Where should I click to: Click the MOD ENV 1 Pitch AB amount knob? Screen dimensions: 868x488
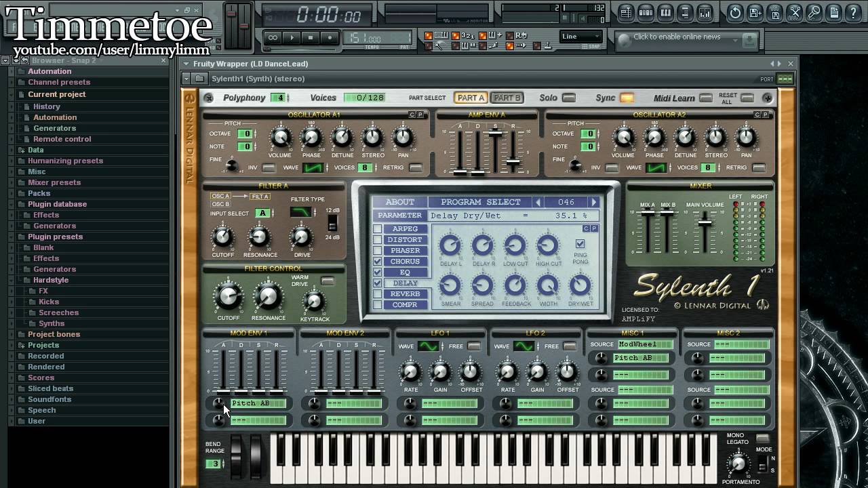pyautogui.click(x=218, y=403)
